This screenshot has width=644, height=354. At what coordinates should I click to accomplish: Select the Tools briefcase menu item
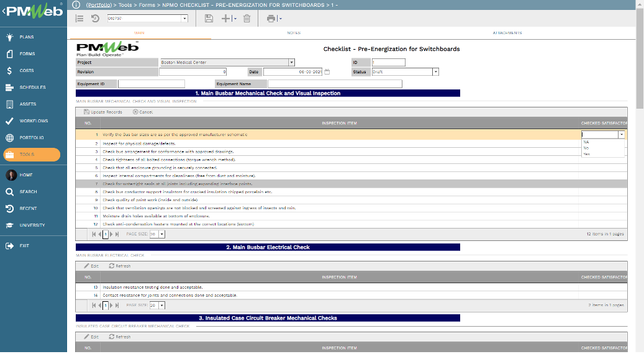point(32,155)
